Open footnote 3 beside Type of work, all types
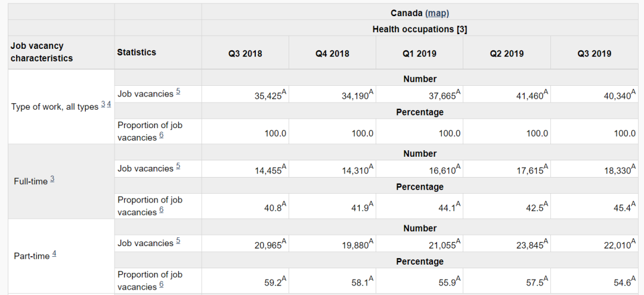Viewport: 644px width, 295px height. [103, 105]
